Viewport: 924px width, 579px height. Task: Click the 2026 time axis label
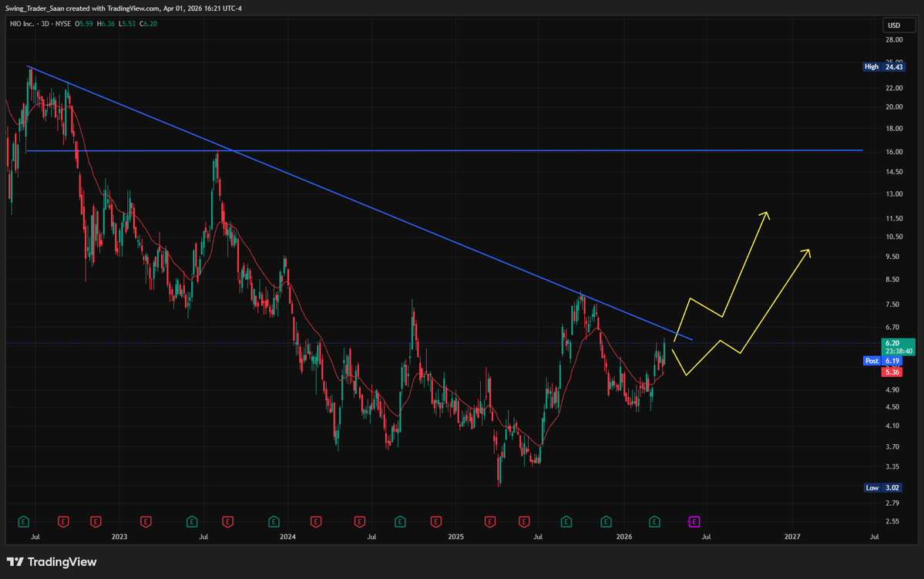click(x=624, y=537)
